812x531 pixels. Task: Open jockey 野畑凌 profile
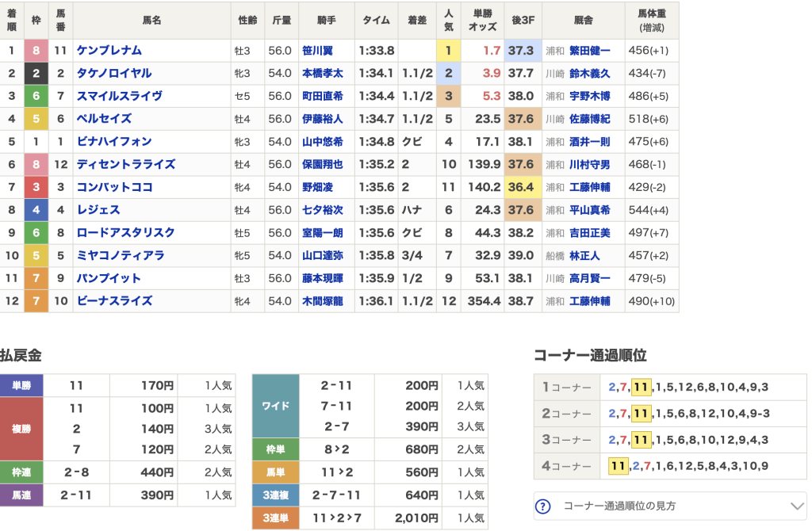point(317,187)
